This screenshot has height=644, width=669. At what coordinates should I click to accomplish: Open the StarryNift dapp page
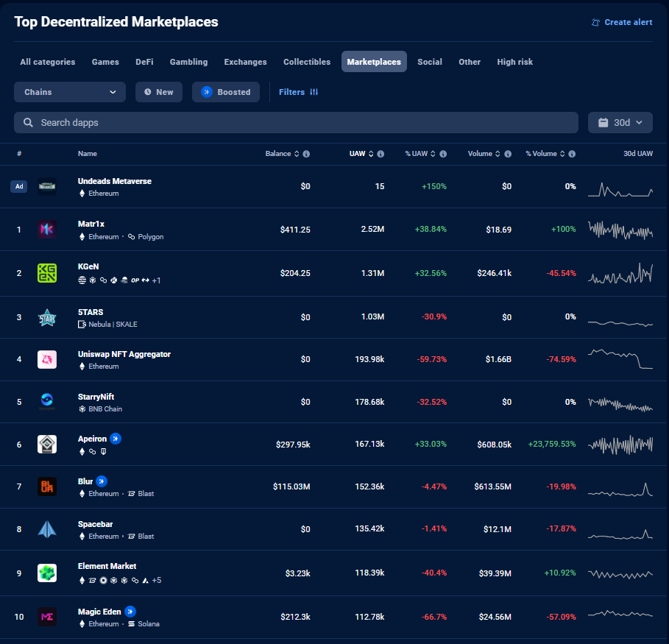pyautogui.click(x=96, y=397)
